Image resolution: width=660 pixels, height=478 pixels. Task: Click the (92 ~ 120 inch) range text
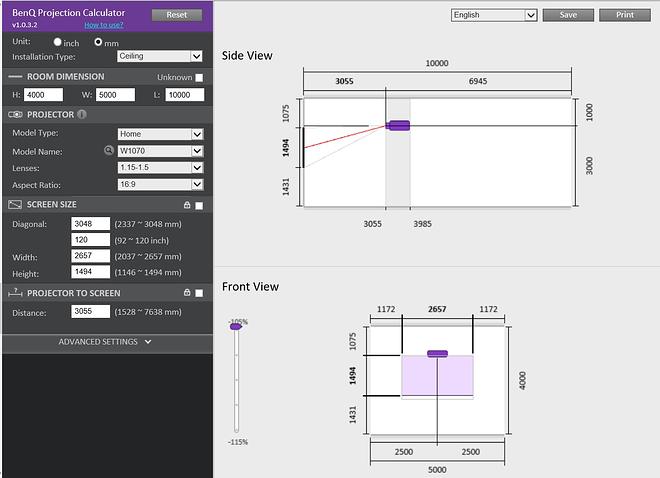click(142, 240)
